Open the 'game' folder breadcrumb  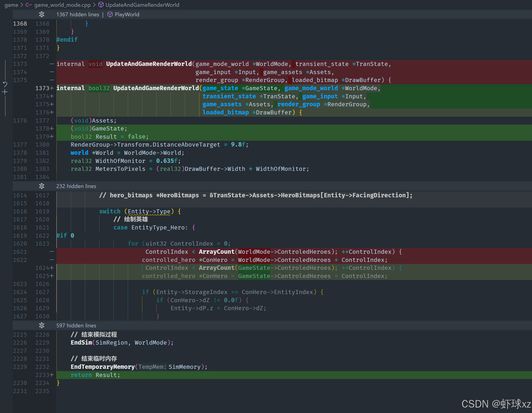[x=11, y=5]
